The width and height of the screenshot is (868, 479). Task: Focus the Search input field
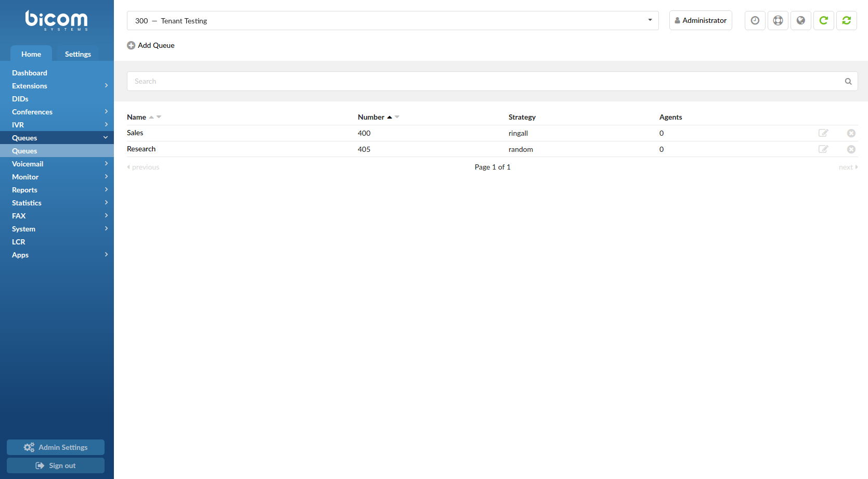click(x=492, y=81)
